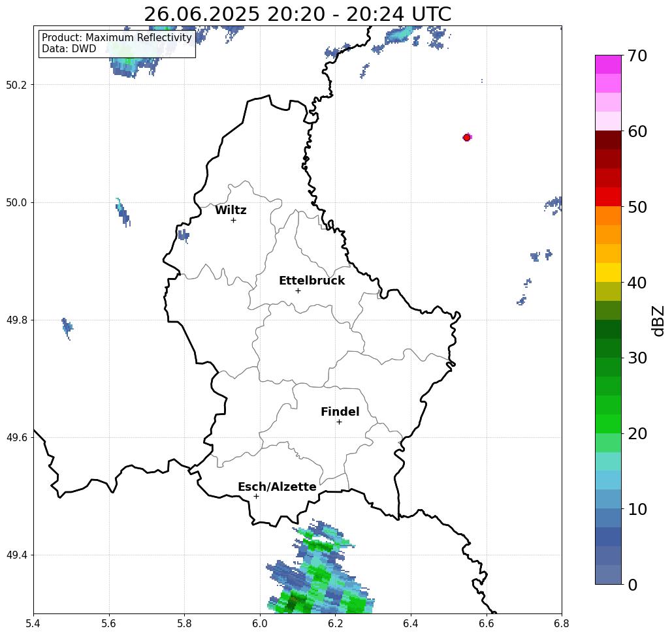This screenshot has height=635, width=672.
Task: Click the yellow swatch just above 40 dBZ
Action: pyautogui.click(x=608, y=272)
